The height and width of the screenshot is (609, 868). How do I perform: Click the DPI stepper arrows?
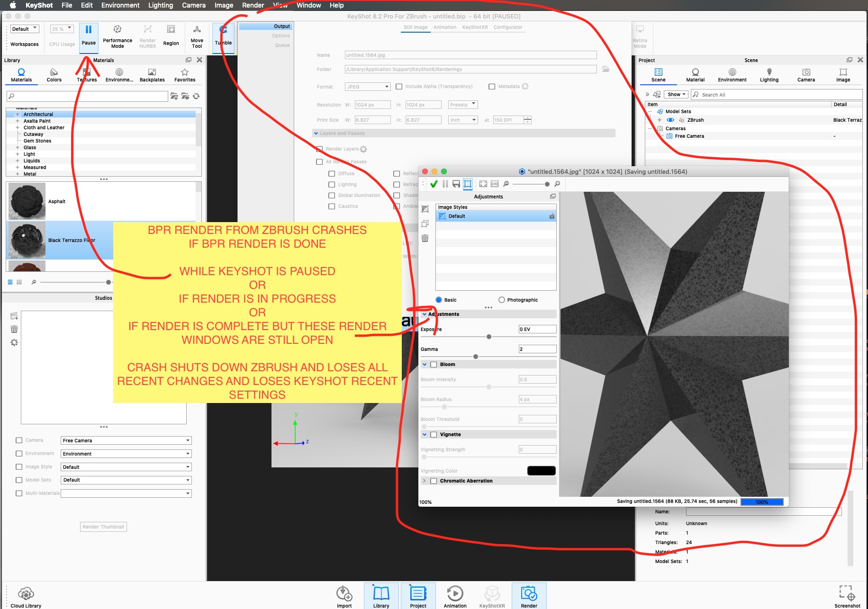click(527, 120)
